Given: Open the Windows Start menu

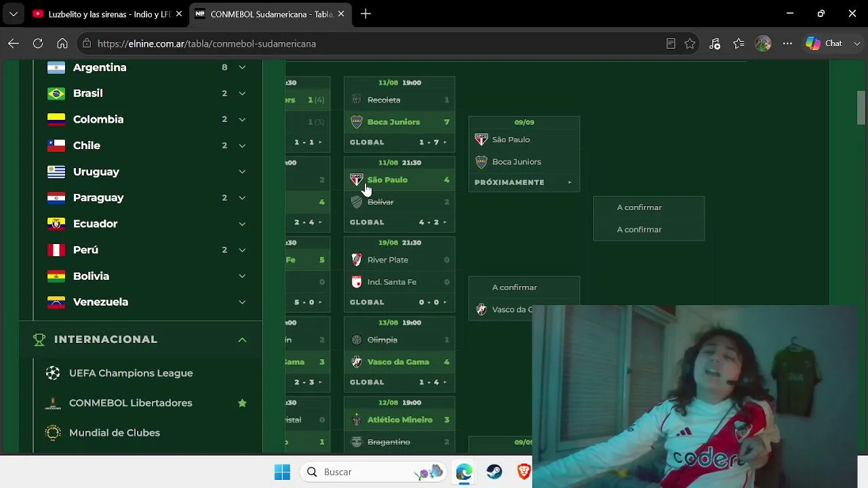Looking at the screenshot, I should point(282,472).
